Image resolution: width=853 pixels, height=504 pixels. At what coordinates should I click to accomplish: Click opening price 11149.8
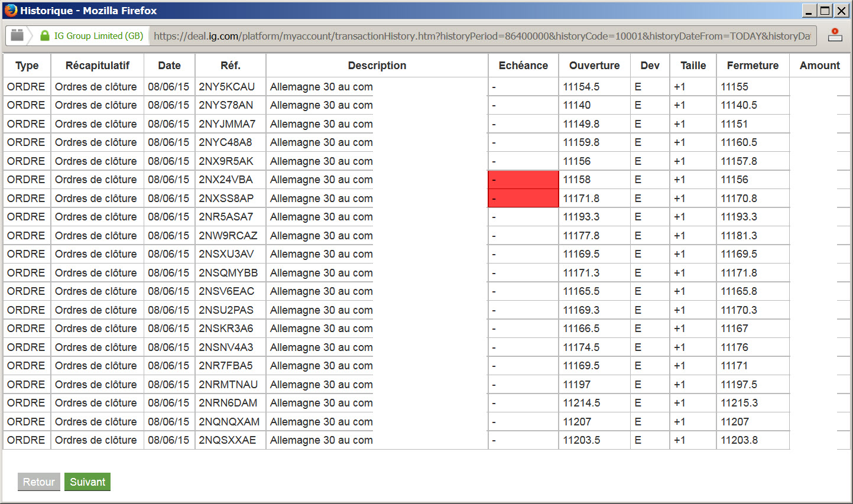581,124
